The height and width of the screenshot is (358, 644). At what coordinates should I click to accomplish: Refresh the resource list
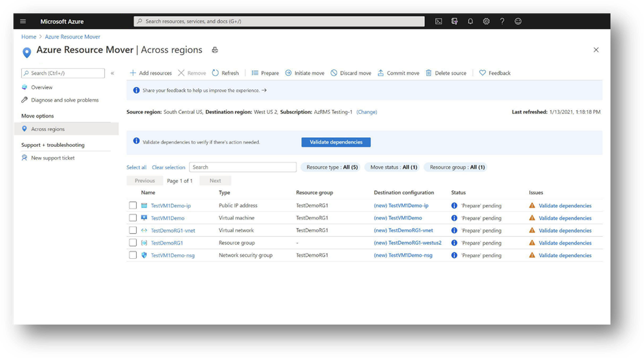[225, 73]
